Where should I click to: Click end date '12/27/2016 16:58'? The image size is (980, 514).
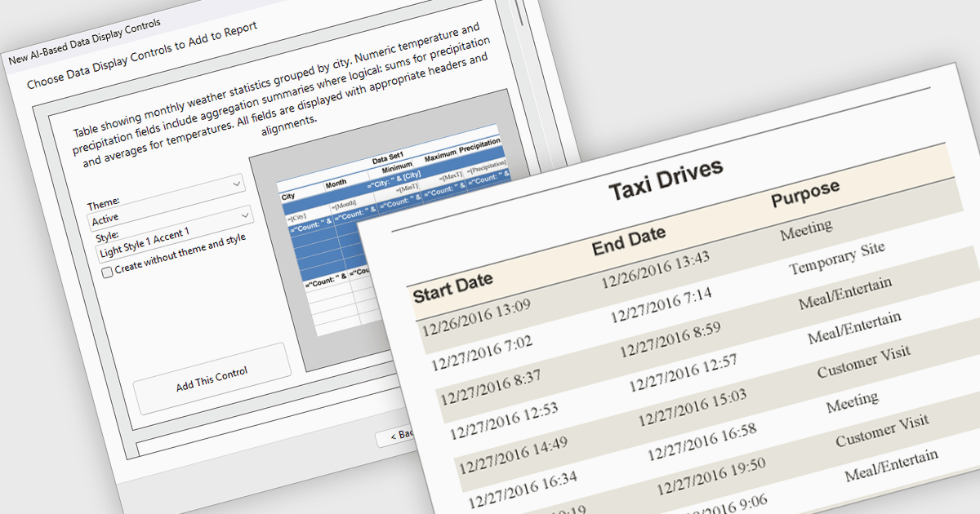pos(702,441)
